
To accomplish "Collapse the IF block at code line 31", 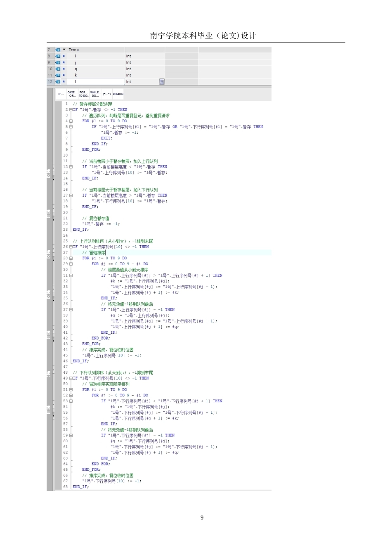I will 71,275.
